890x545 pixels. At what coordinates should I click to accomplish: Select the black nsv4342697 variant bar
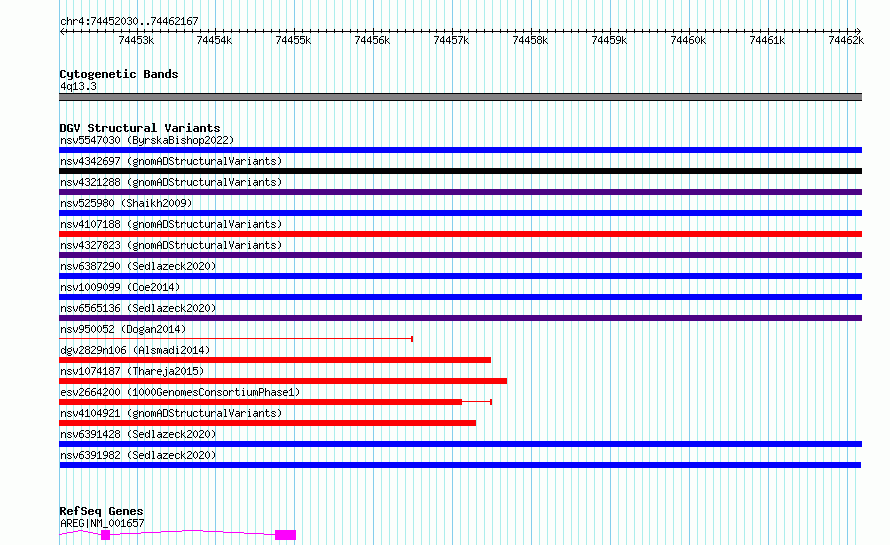460,171
